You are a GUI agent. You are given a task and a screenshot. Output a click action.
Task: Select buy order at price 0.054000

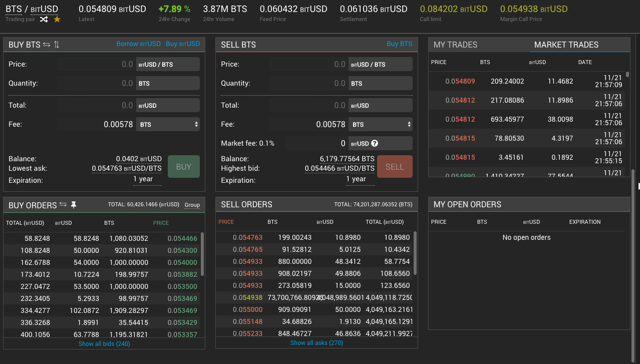click(102, 262)
